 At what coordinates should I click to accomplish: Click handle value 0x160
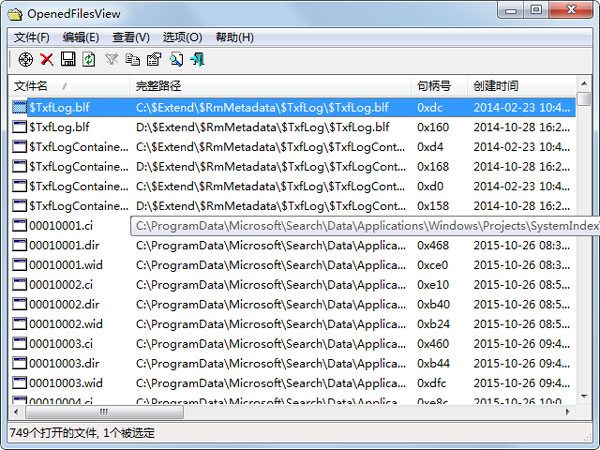point(433,127)
